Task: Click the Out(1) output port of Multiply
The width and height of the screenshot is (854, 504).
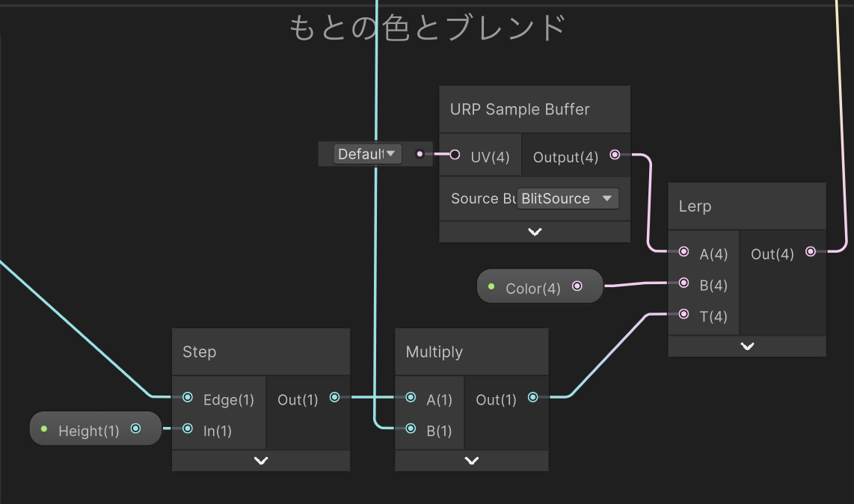Action: coord(532,397)
